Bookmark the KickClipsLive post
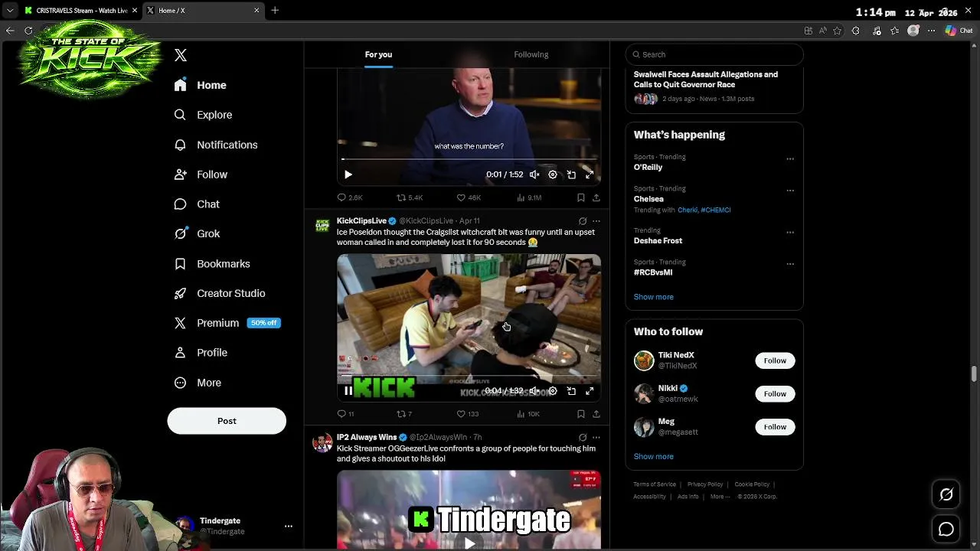Viewport: 980px width, 551px height. pyautogui.click(x=581, y=414)
